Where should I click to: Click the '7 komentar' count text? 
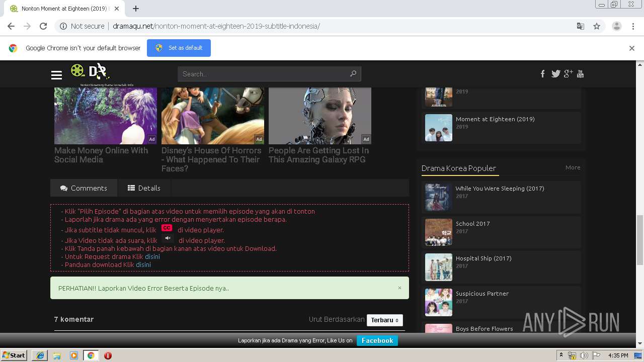click(x=74, y=319)
